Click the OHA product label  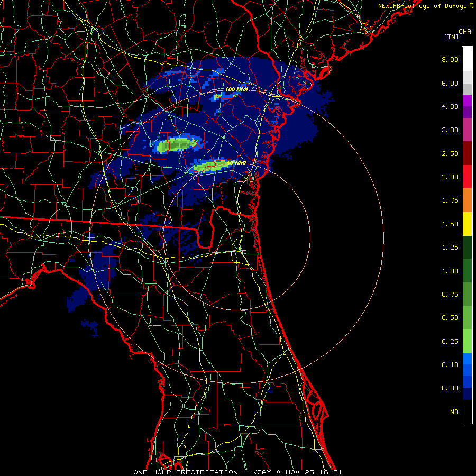coord(465,31)
